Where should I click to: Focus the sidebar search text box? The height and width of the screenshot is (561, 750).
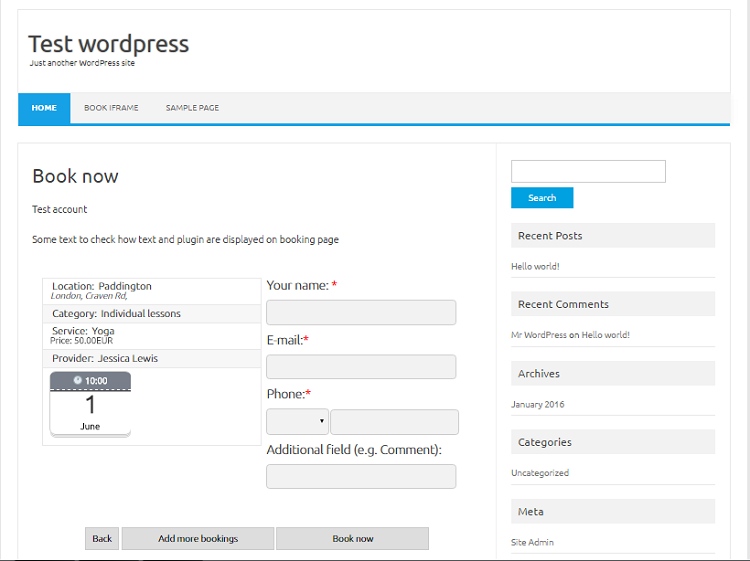pos(588,172)
